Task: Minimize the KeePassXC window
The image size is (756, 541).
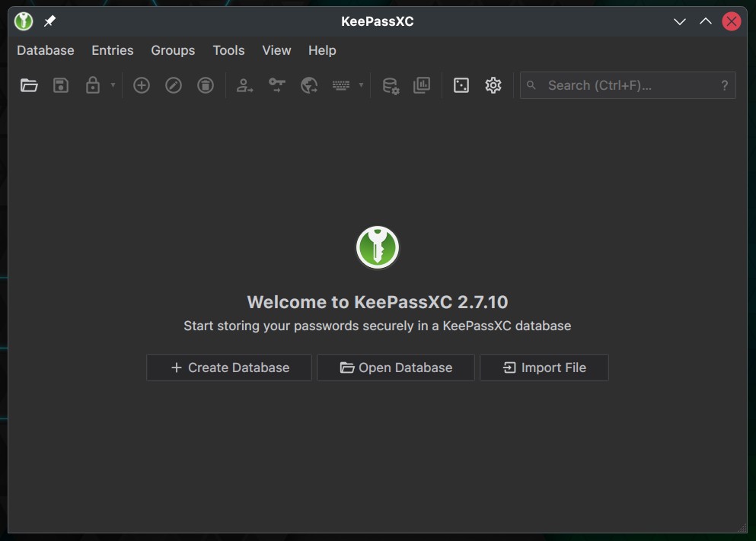Action: pyautogui.click(x=680, y=21)
